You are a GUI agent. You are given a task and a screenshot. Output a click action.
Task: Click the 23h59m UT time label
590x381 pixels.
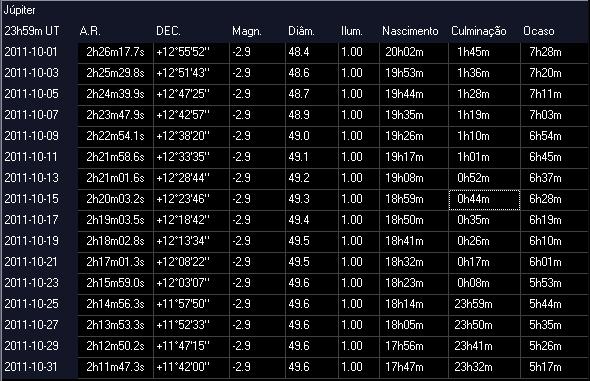(32, 31)
